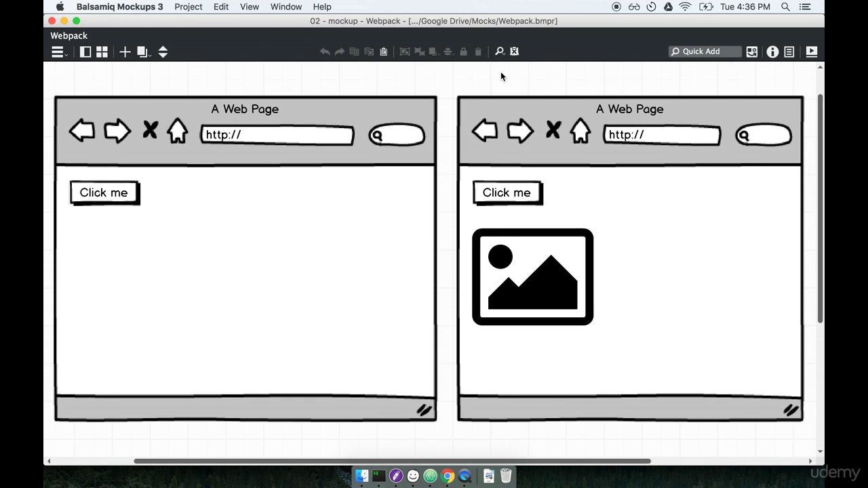This screenshot has height=488, width=868.
Task: Open Google Chrome from the Dock
Action: [x=448, y=476]
